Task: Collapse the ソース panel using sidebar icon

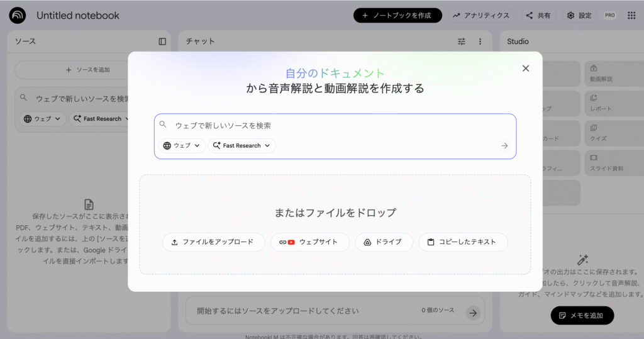Action: (162, 42)
